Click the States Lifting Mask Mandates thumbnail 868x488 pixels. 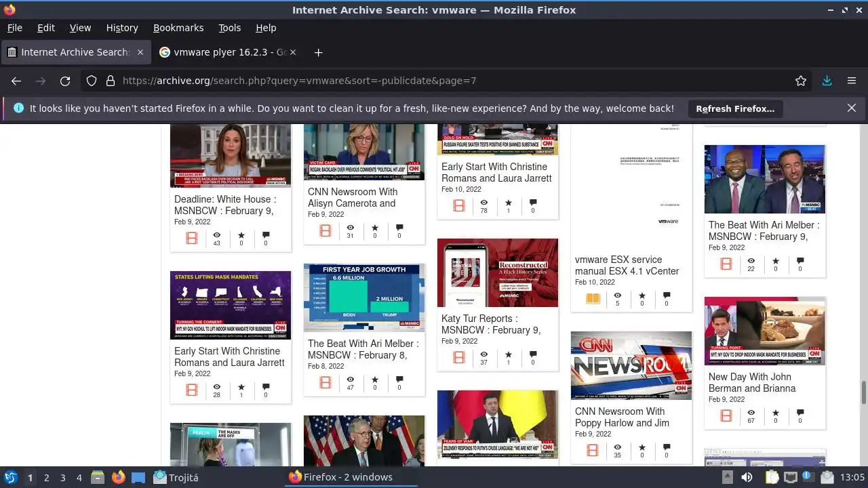click(x=231, y=305)
